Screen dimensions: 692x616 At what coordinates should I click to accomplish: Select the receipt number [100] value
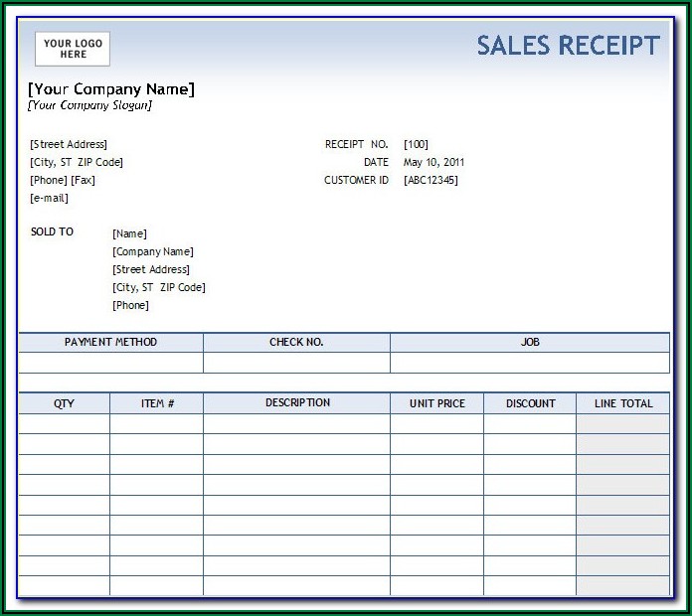coord(416,145)
